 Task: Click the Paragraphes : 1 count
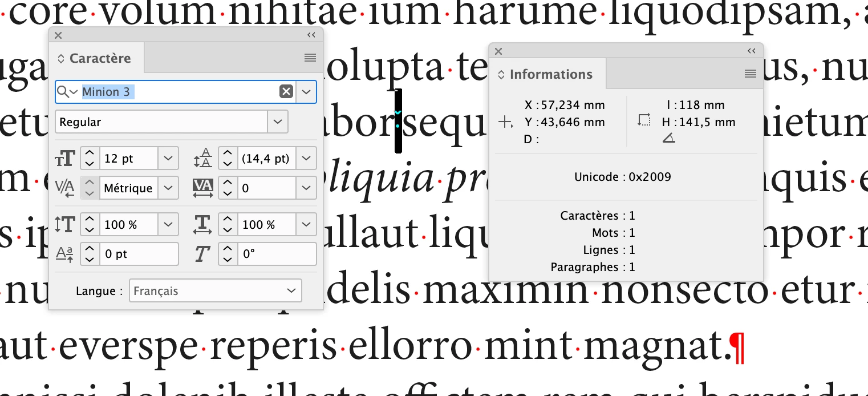[x=593, y=267]
